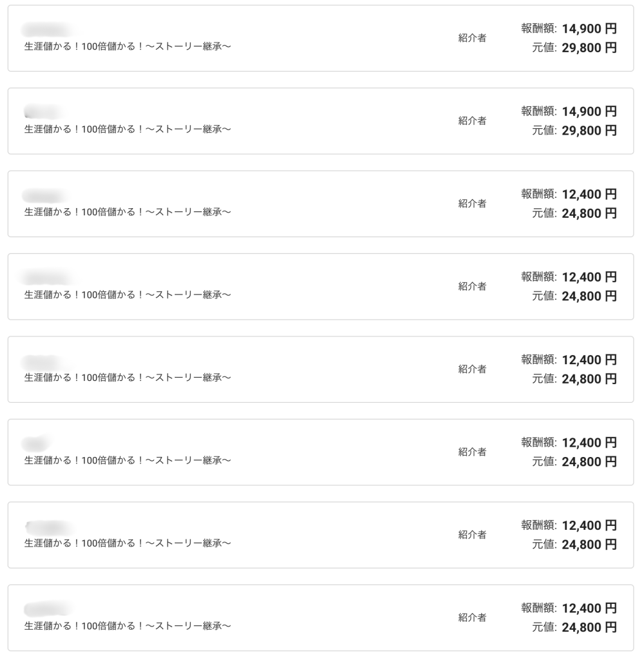Click the 24,800 円 original price in the seventh card
The image size is (644, 660).
(589, 545)
